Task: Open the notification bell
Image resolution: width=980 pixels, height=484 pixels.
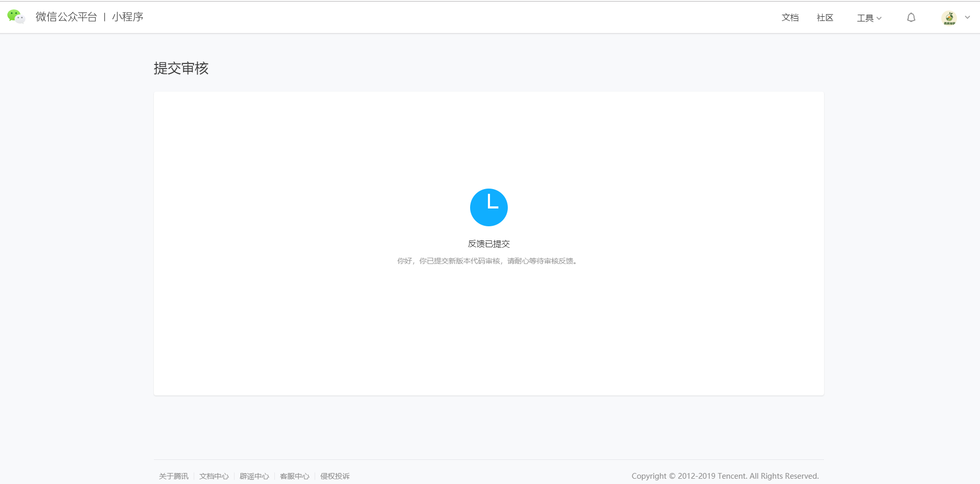Action: click(911, 17)
